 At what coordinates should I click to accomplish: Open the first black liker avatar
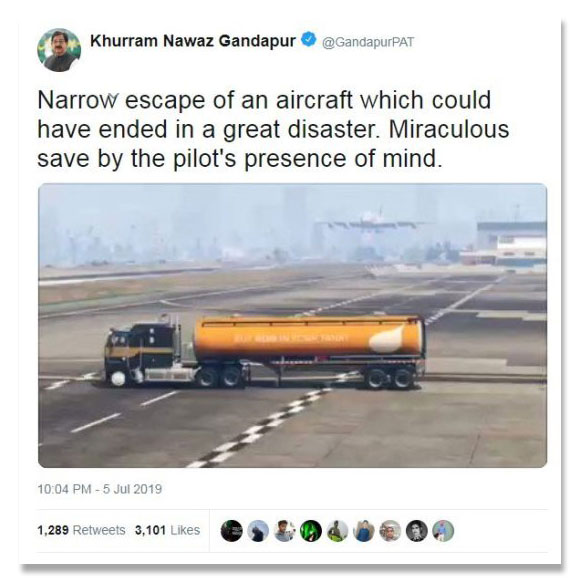[232, 531]
